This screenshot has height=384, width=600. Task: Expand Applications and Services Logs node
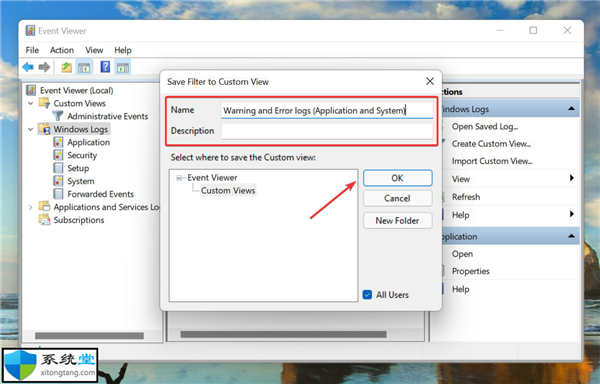coord(31,207)
